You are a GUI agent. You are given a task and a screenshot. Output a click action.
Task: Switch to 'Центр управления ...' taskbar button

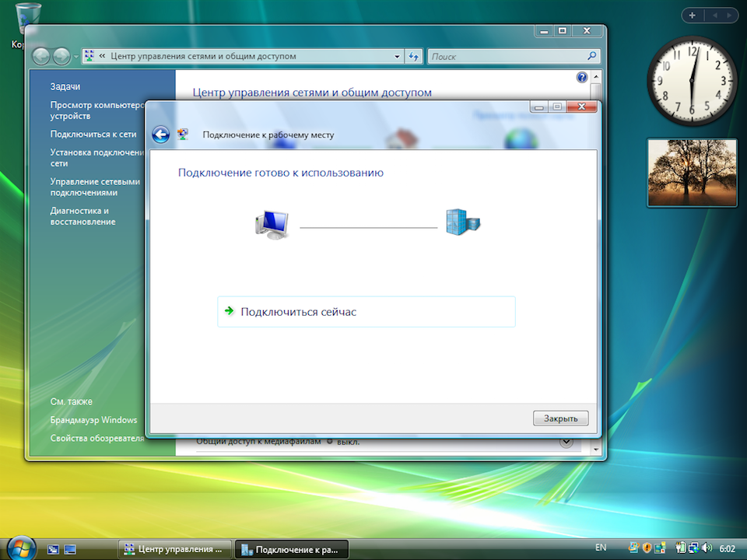point(175,550)
